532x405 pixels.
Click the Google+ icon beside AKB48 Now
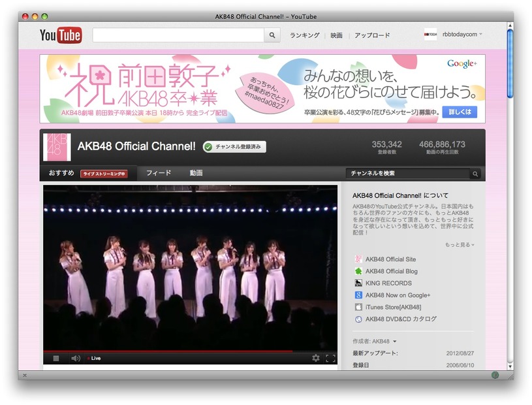coord(358,295)
